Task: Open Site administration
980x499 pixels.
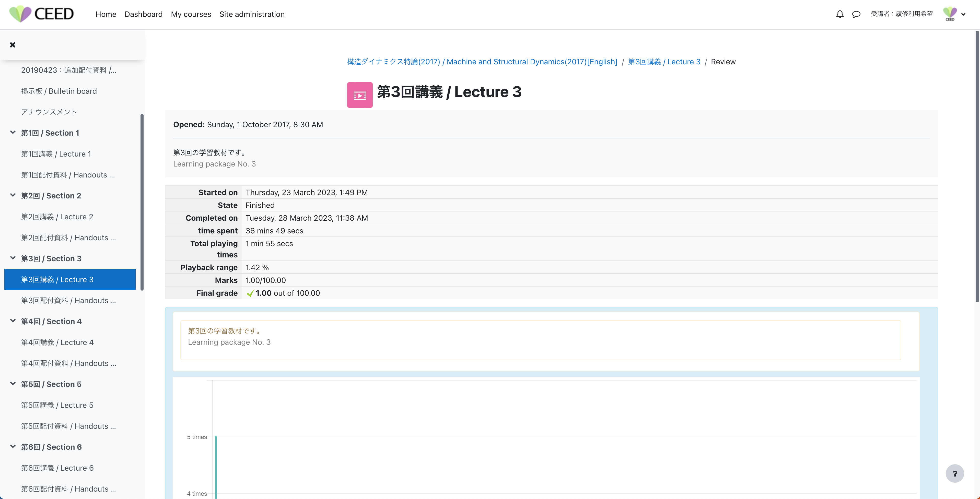Action: point(252,14)
